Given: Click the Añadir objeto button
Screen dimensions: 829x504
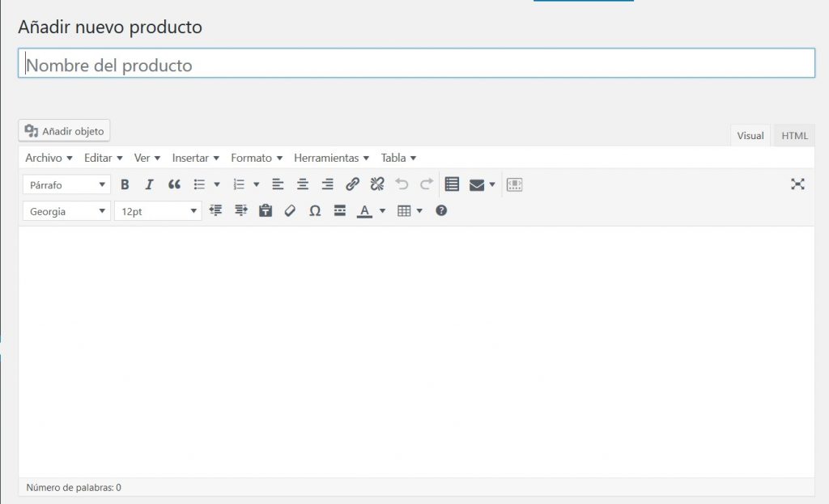Looking at the screenshot, I should (x=64, y=131).
